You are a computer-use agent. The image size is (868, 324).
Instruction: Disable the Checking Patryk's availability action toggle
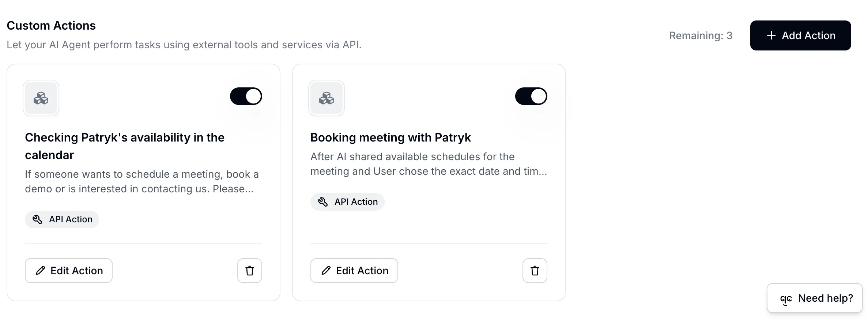[246, 96]
